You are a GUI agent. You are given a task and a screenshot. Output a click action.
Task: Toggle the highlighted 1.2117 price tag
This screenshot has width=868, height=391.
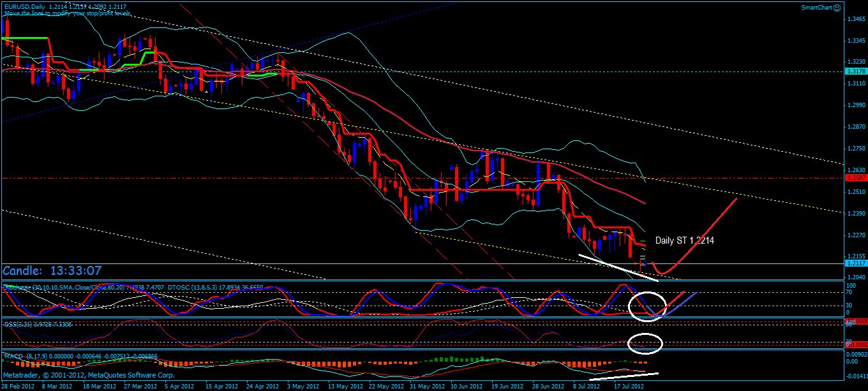click(x=856, y=262)
